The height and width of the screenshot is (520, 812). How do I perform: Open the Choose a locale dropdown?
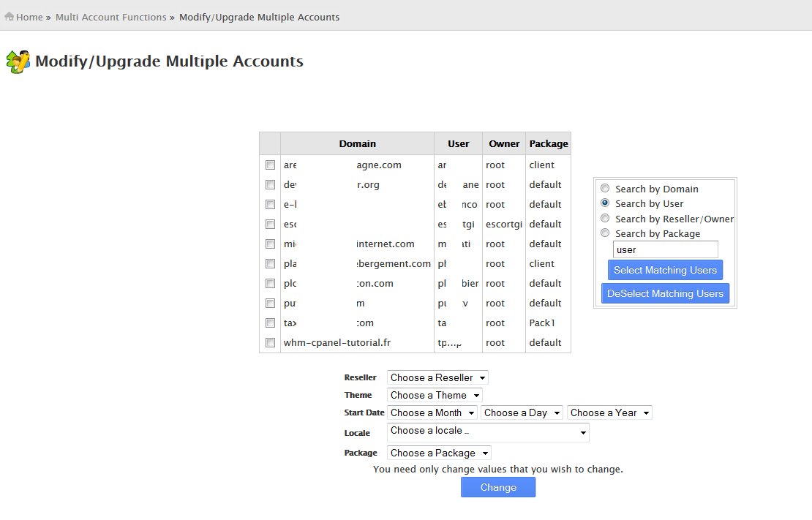click(x=488, y=432)
